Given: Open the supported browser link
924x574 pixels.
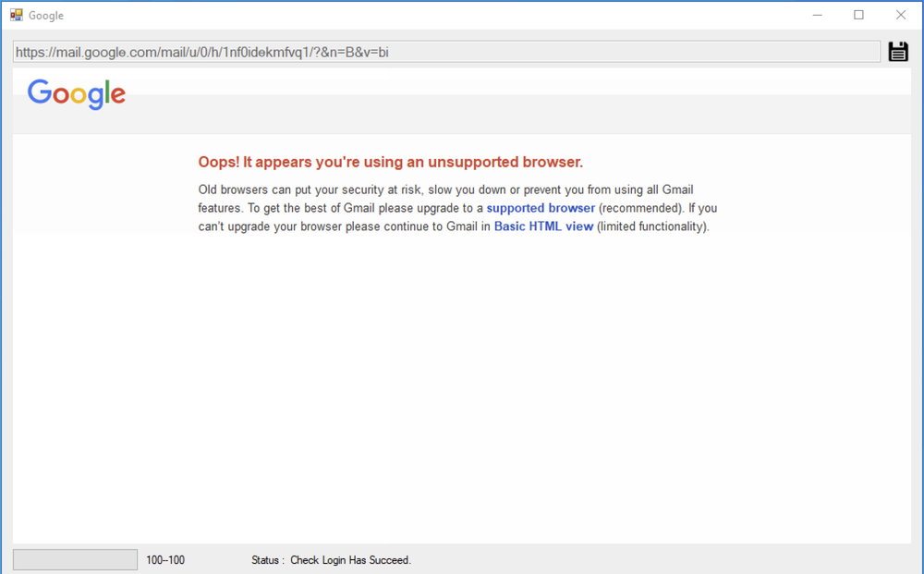Looking at the screenshot, I should (x=541, y=208).
